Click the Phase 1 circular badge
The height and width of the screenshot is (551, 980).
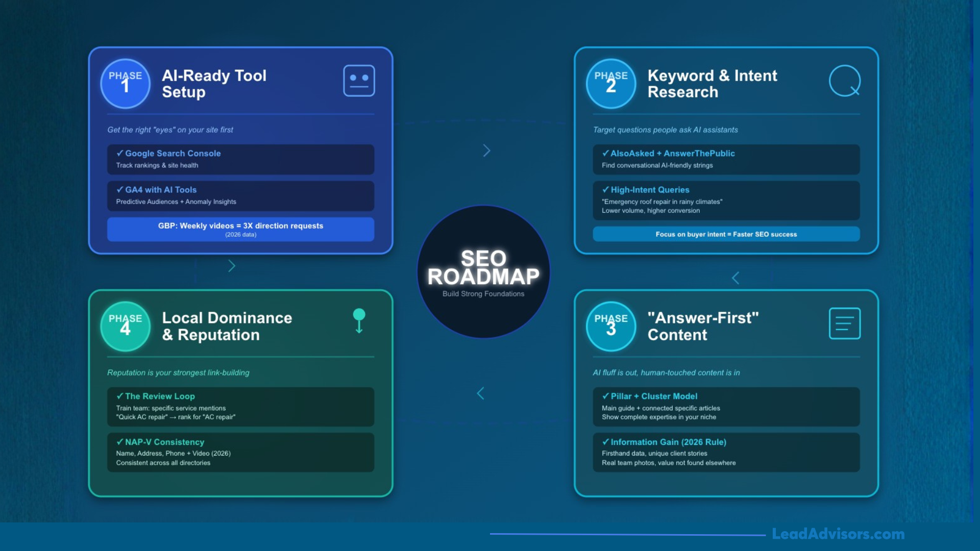coord(125,83)
